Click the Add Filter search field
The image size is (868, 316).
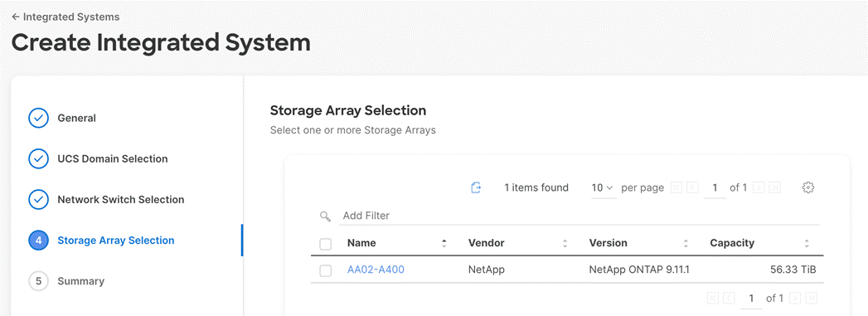[579, 216]
